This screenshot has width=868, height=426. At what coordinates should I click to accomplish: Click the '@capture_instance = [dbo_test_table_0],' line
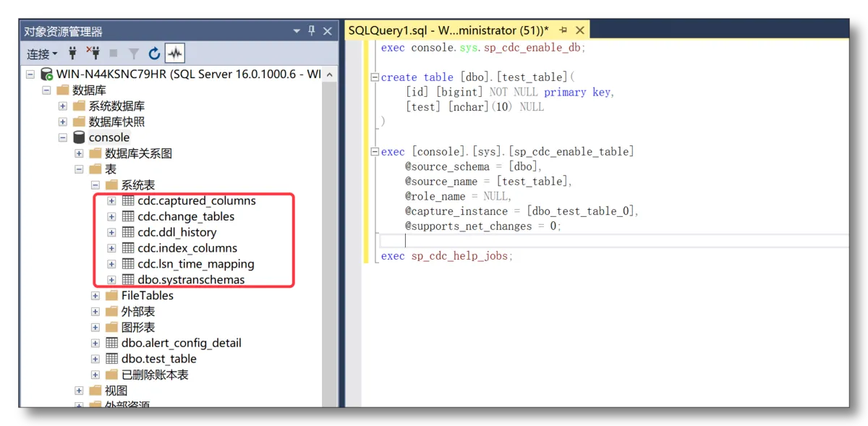(522, 211)
